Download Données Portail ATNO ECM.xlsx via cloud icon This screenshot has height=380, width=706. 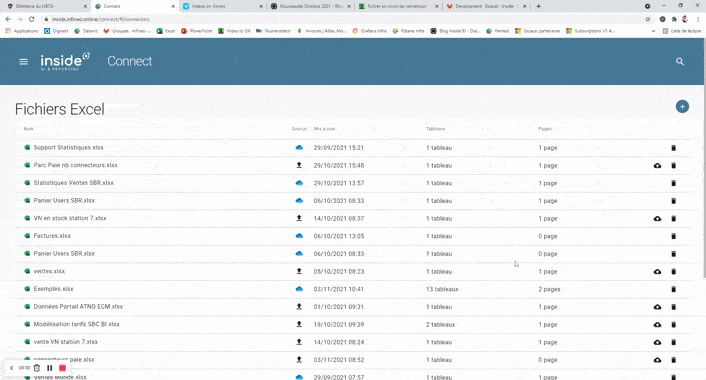pyautogui.click(x=657, y=307)
